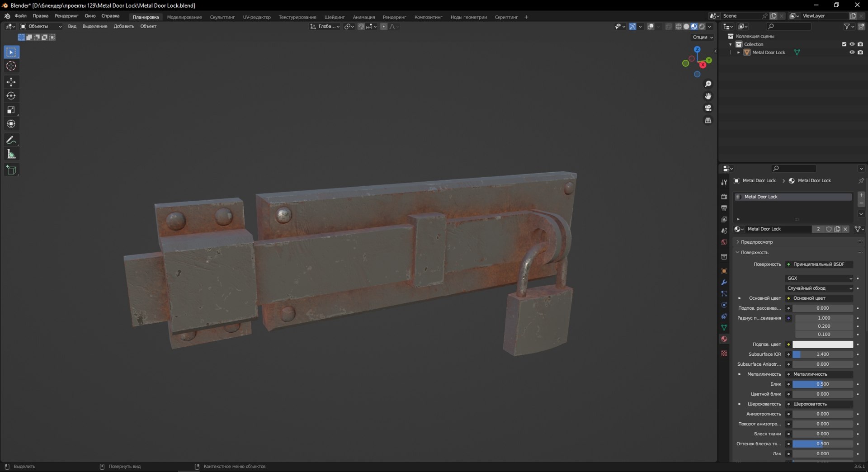Open the Файл menu

pos(20,16)
